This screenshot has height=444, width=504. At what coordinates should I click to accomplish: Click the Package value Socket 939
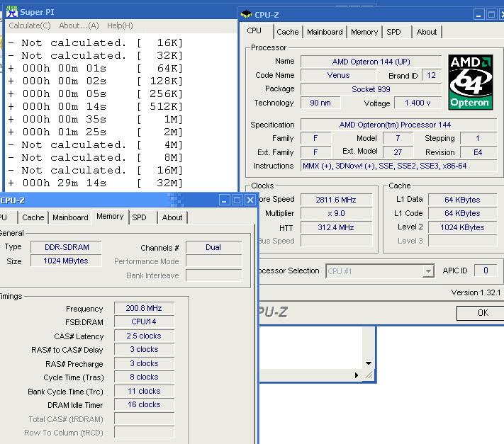[371, 89]
